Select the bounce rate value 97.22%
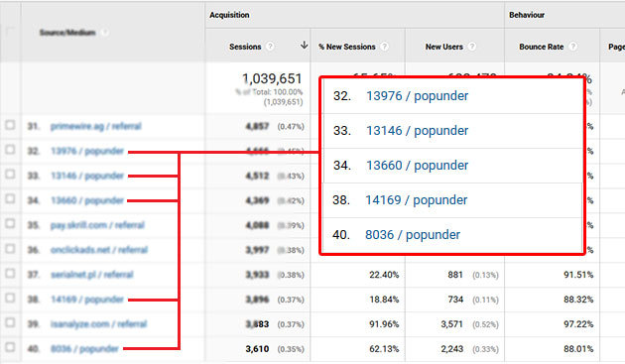 tap(578, 324)
